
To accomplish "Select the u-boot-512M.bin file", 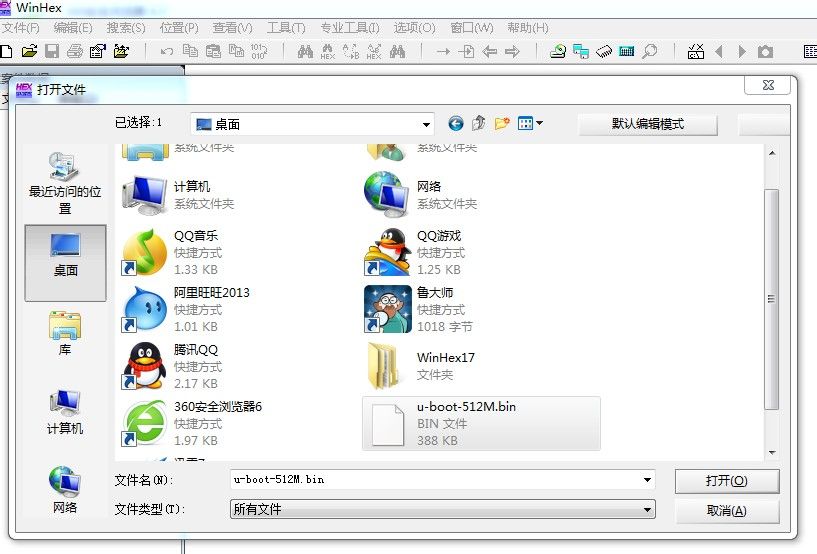I will [481, 423].
